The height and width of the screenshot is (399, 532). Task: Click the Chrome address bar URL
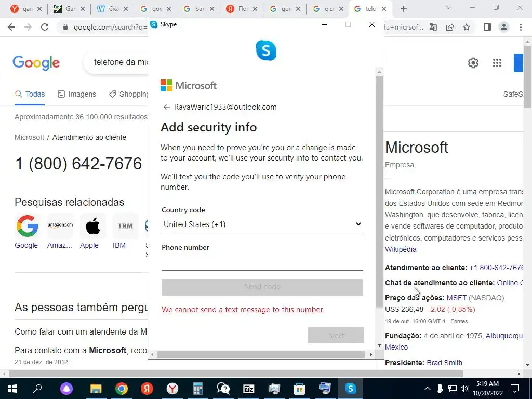click(x=110, y=27)
